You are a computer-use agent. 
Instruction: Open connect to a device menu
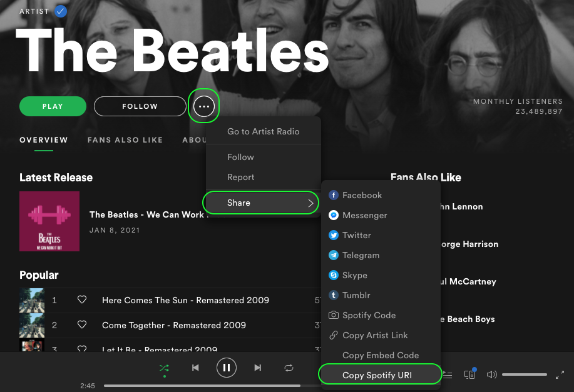click(469, 374)
